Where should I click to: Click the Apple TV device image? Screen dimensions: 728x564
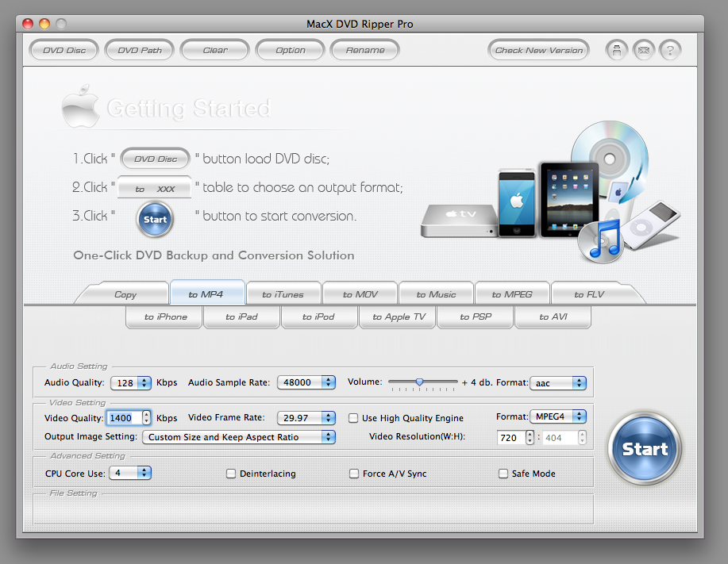(460, 221)
